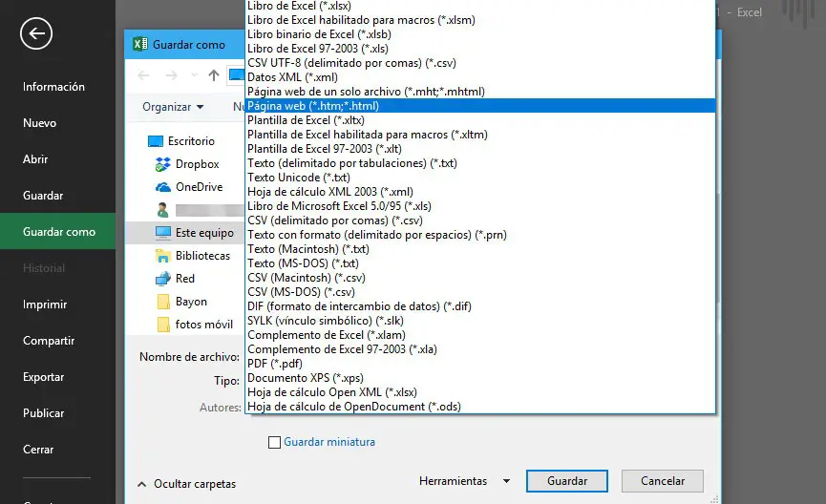Click the Bibliotecas folder icon
This screenshot has height=504, width=826.
pyautogui.click(x=161, y=256)
